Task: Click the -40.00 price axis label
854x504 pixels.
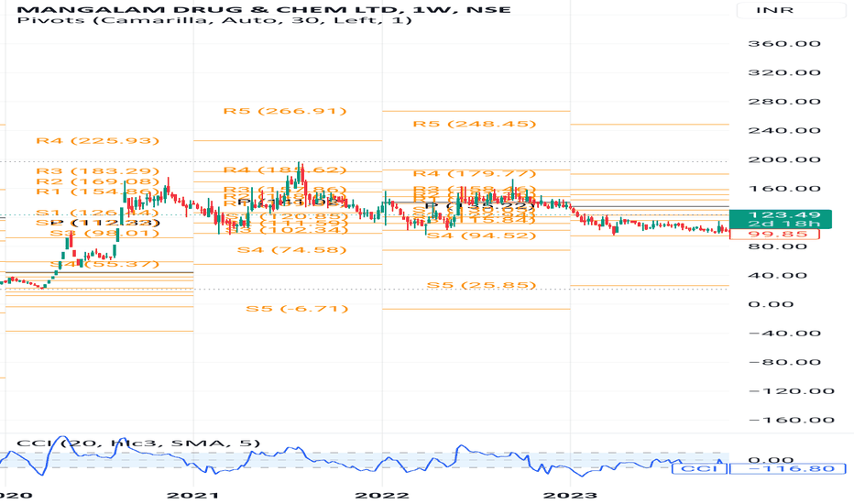Action: (784, 334)
